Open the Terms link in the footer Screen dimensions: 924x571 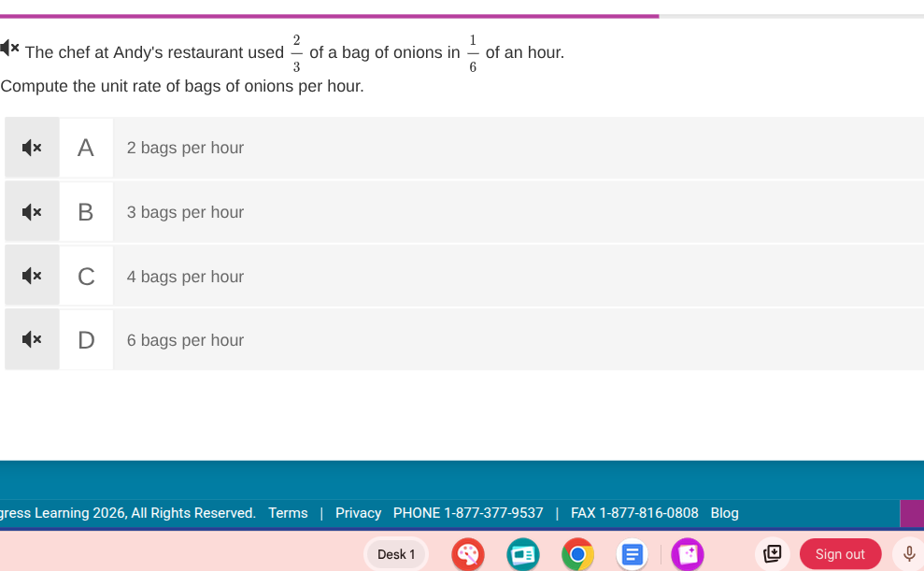288,513
